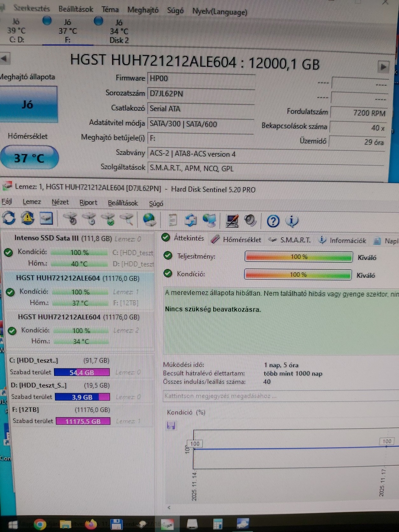The width and height of the screenshot is (399, 532).
Task: Open the text report document icon
Action: [x=172, y=220]
